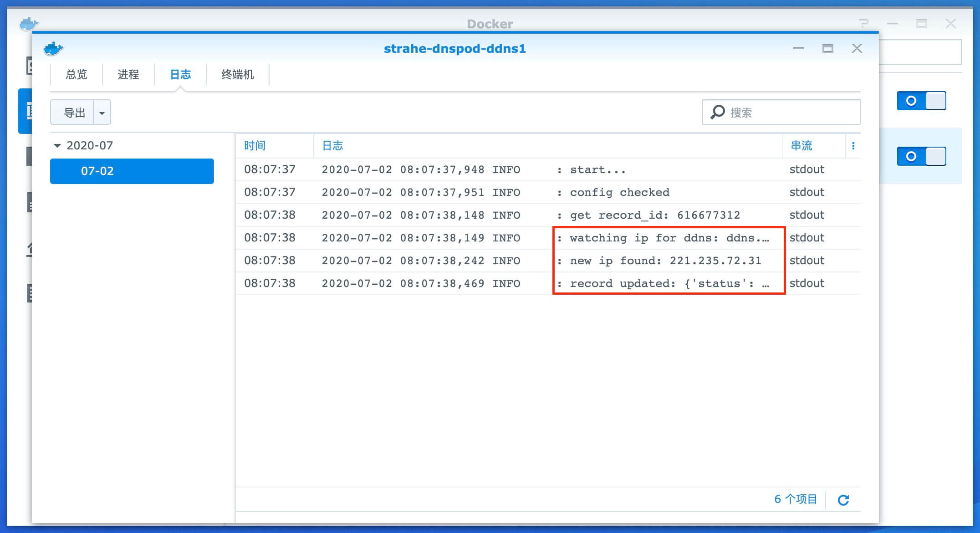Click the Docker whale icon in the container window
Screen dimensions: 980x533
coord(53,48)
